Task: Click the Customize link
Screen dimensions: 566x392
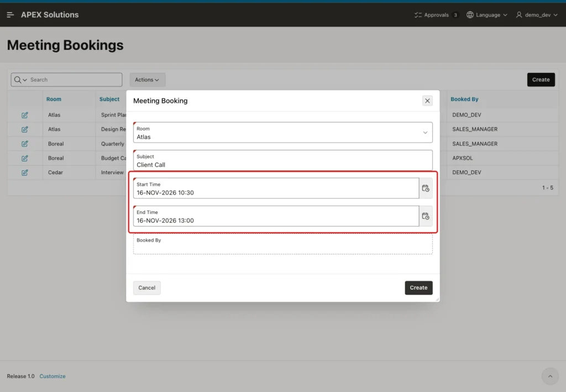Action: (53, 376)
